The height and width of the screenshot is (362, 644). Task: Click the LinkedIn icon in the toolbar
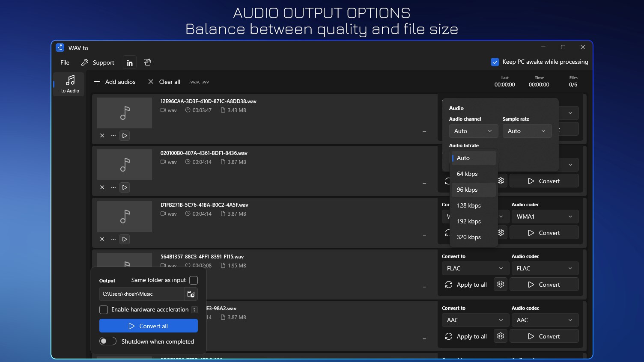click(x=129, y=62)
